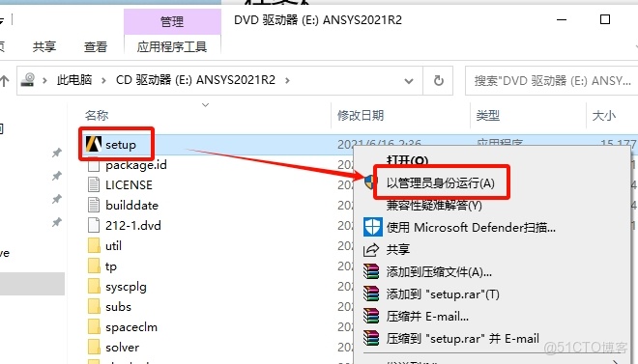The image size is (638, 364).
Task: Click the solver folder icon
Action: click(94, 348)
